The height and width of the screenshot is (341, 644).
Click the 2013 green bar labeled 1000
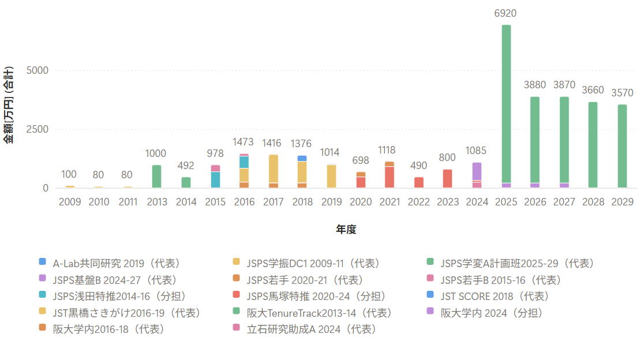click(156, 177)
